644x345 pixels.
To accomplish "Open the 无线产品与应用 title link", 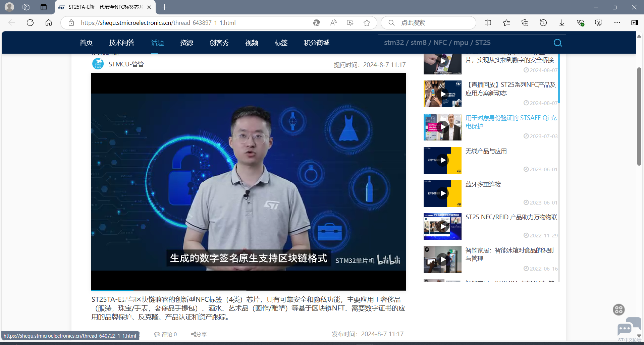I will click(x=486, y=151).
